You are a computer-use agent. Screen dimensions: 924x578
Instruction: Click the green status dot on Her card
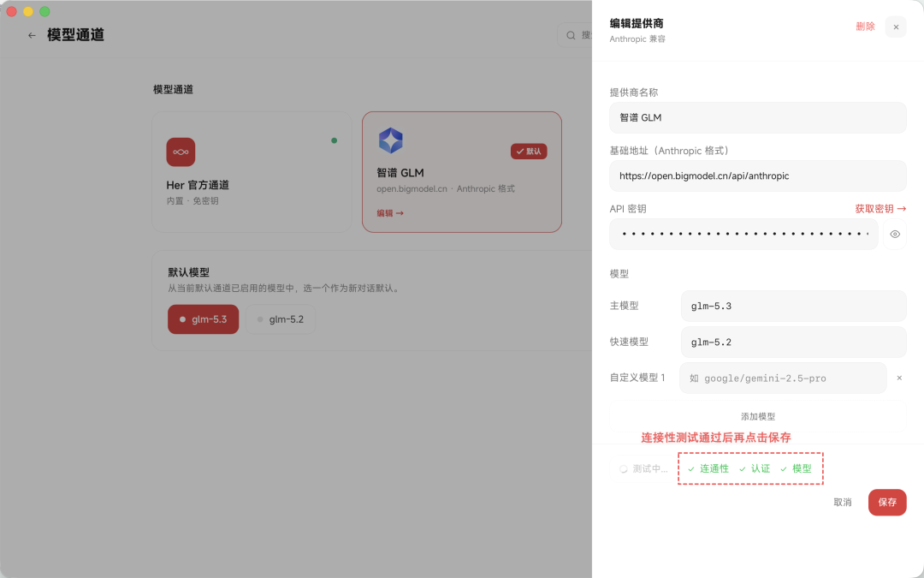point(335,140)
